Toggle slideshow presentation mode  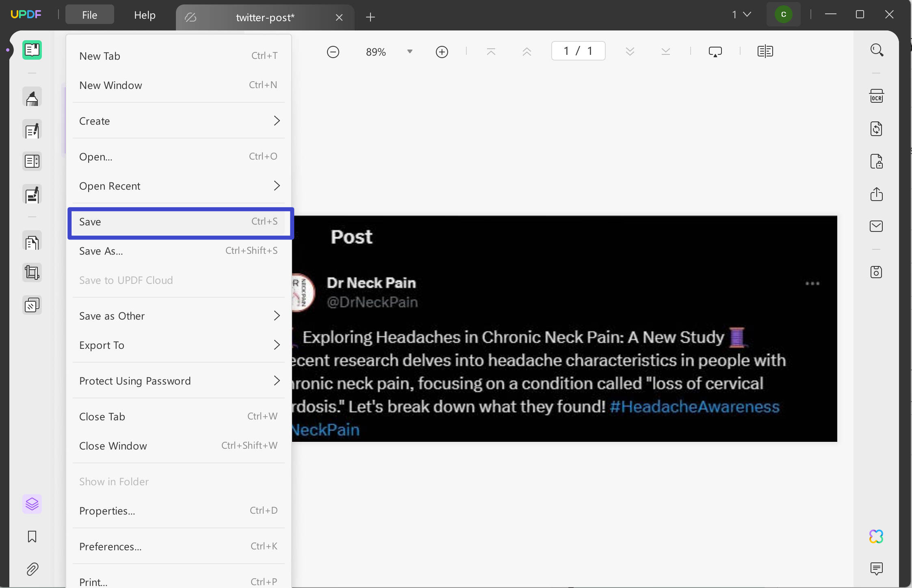(x=715, y=51)
